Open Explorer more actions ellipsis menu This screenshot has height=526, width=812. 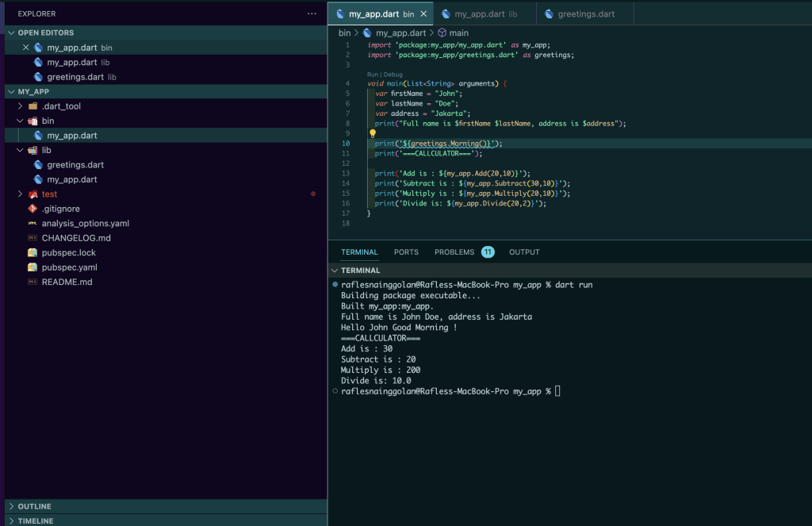(x=311, y=14)
